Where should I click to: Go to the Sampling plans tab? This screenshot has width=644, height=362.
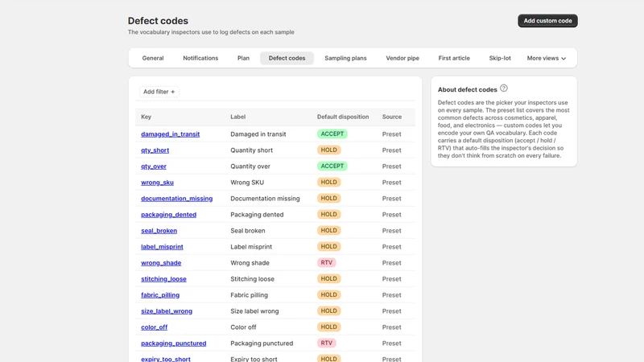click(345, 58)
